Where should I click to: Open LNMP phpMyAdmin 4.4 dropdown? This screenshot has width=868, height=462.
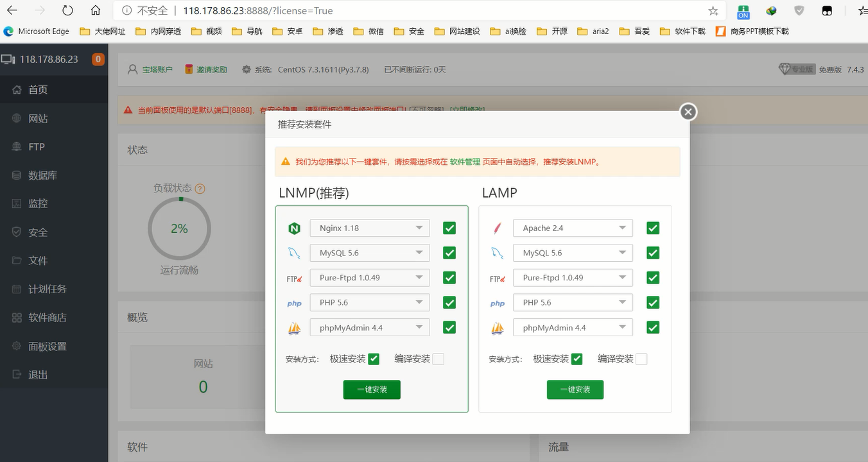point(370,327)
